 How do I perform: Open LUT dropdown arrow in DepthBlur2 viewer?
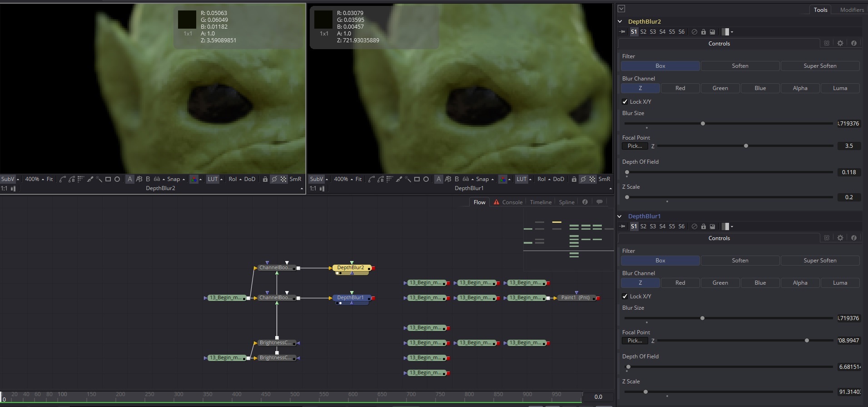(x=222, y=180)
